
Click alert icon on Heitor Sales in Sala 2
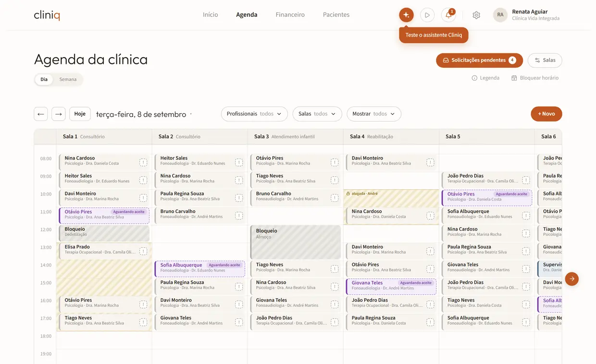[x=239, y=162]
